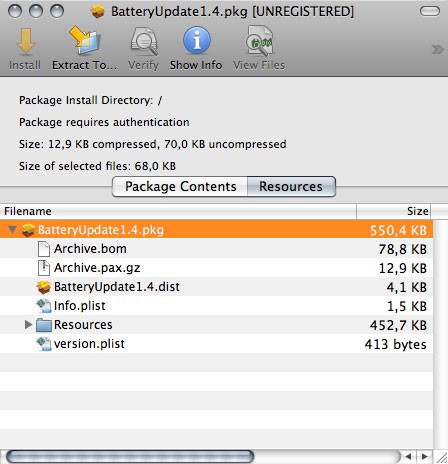Open Show Info panel
448x464 pixels.
pos(197,40)
